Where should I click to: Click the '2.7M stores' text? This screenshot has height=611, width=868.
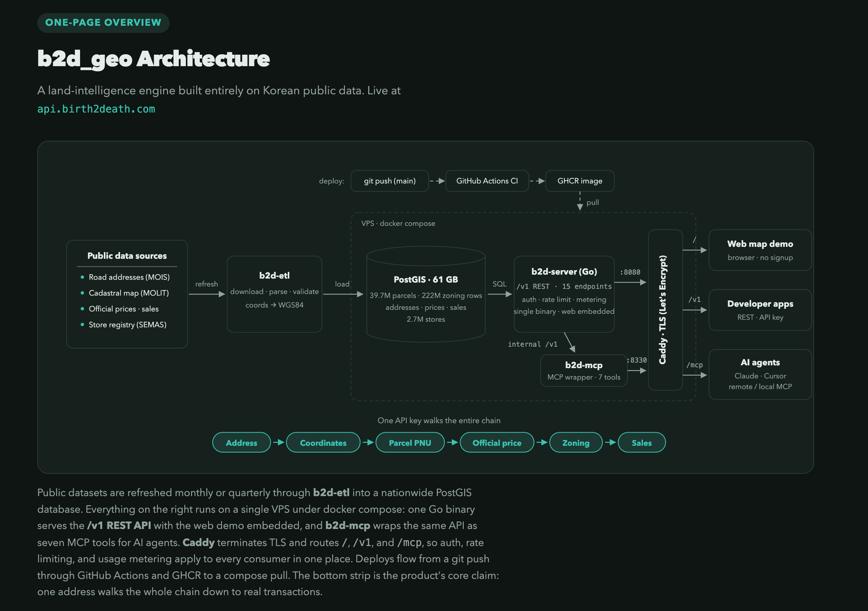tap(426, 319)
